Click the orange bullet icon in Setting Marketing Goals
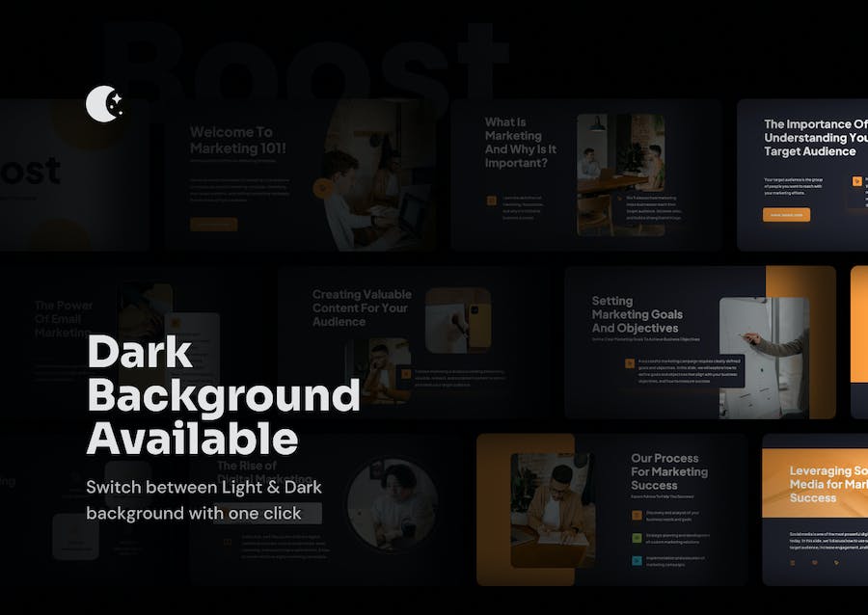Image resolution: width=868 pixels, height=615 pixels. pyautogui.click(x=630, y=362)
